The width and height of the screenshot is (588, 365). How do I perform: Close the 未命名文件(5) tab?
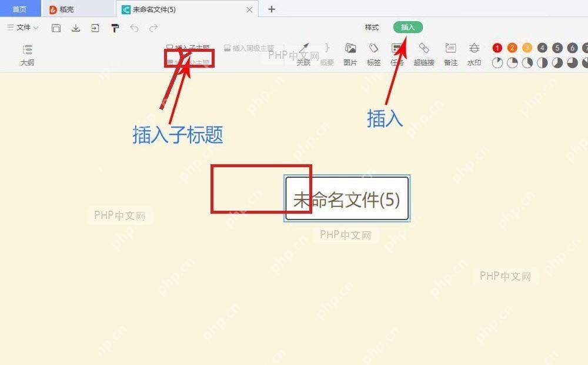249,10
